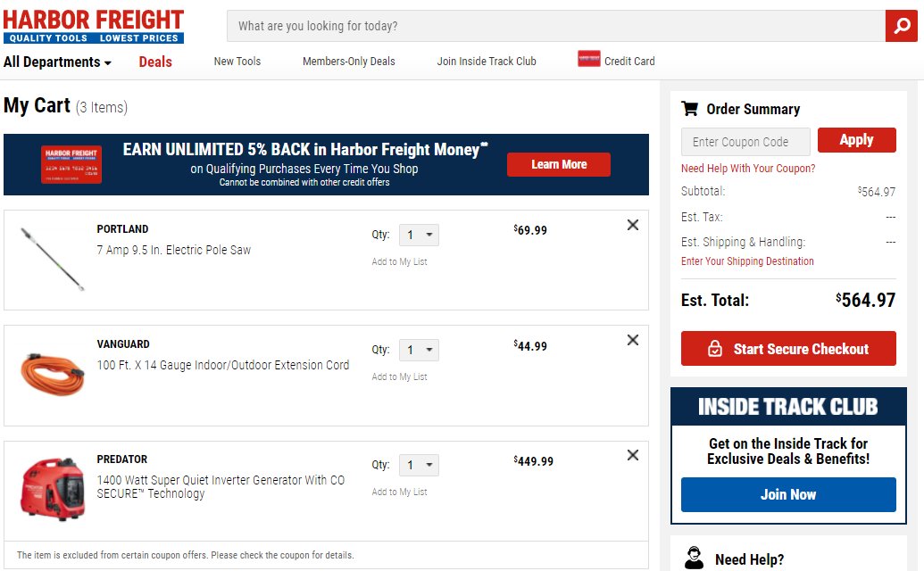Click the Est. Total $564.97 amount

[x=866, y=300]
